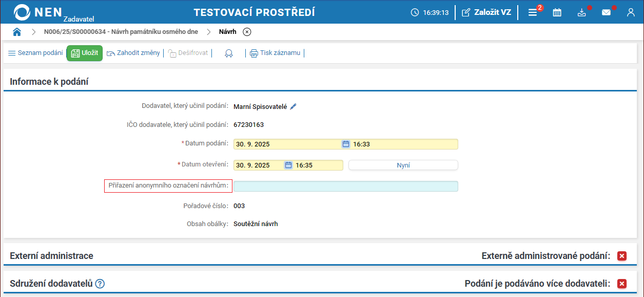Screen dimensions: 644x297
Task: Open the calendar icon in header
Action: pyautogui.click(x=557, y=12)
